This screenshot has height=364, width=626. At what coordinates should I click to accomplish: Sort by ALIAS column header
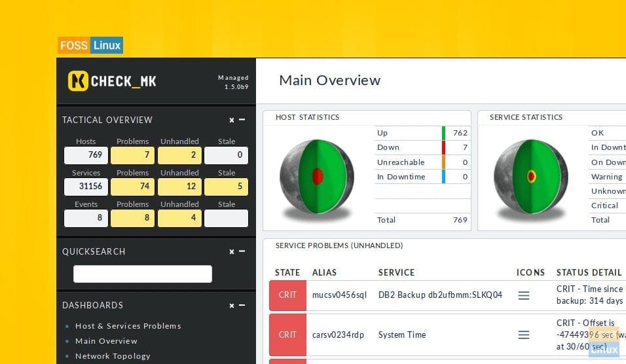pyautogui.click(x=324, y=272)
